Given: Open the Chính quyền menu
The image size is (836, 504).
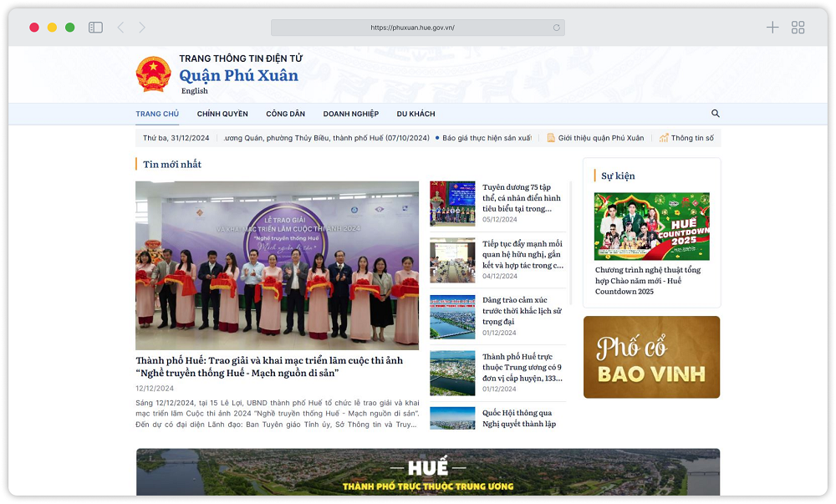Looking at the screenshot, I should [x=222, y=115].
